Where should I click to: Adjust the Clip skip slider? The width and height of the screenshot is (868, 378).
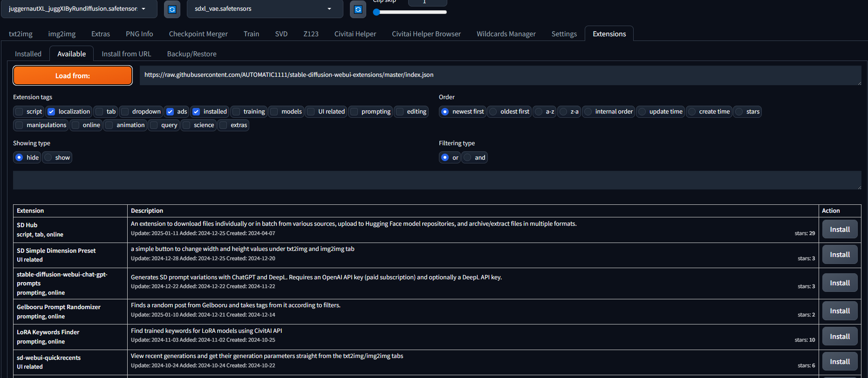pyautogui.click(x=410, y=12)
